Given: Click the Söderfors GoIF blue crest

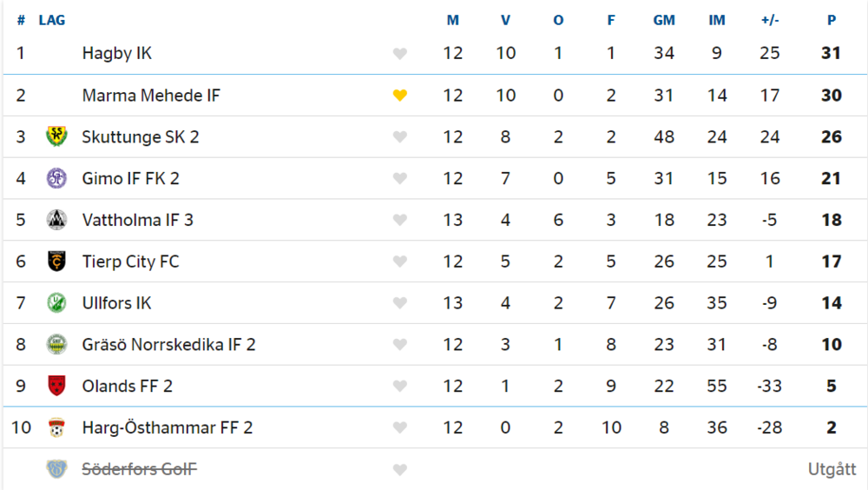Looking at the screenshot, I should click(56, 469).
